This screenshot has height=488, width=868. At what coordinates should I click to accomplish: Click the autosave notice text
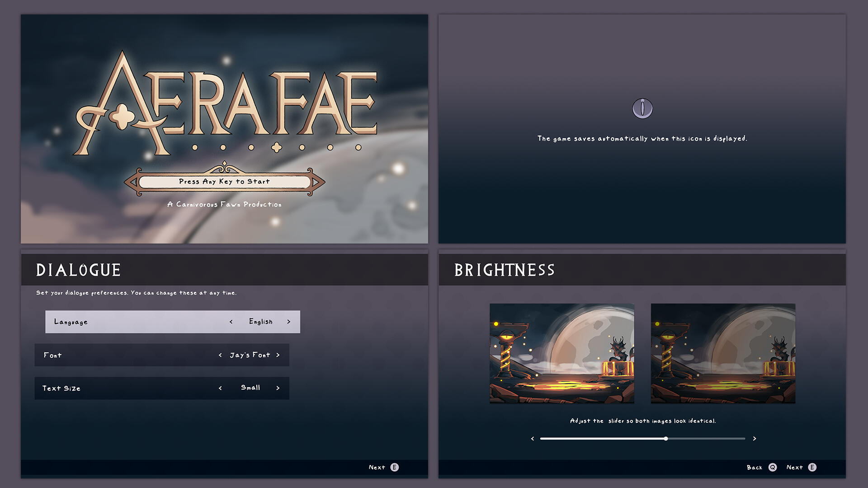tap(642, 139)
